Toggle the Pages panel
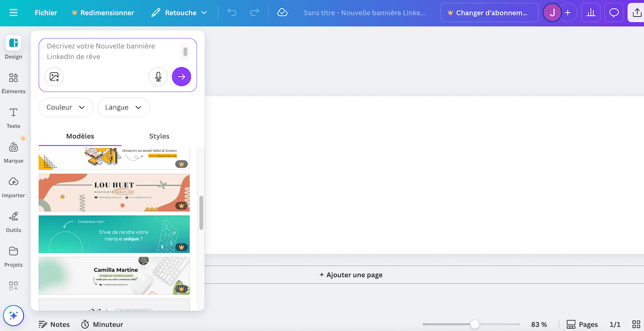 [x=582, y=325]
